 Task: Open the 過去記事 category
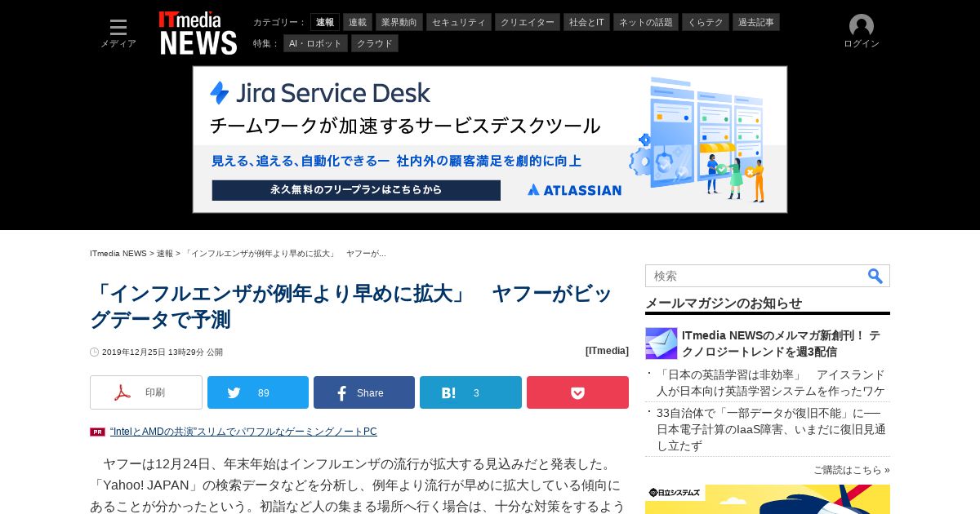click(756, 22)
